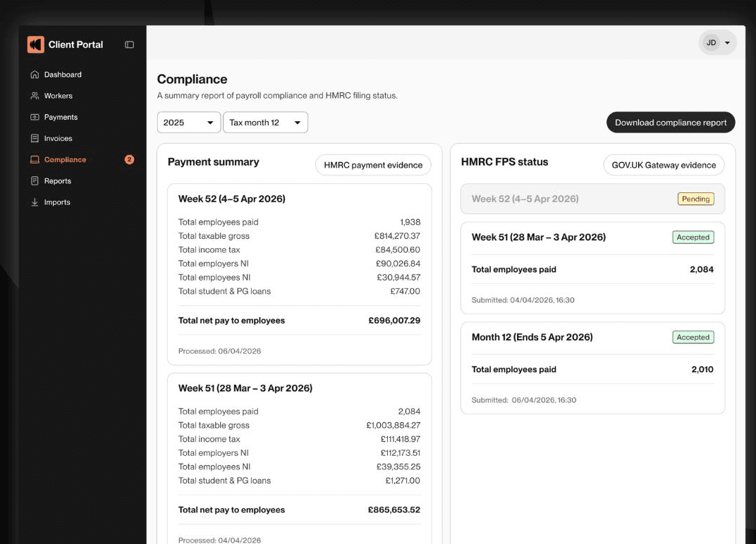Click the Invoices document icon
Viewport: 756px width, 544px height.
35,138
